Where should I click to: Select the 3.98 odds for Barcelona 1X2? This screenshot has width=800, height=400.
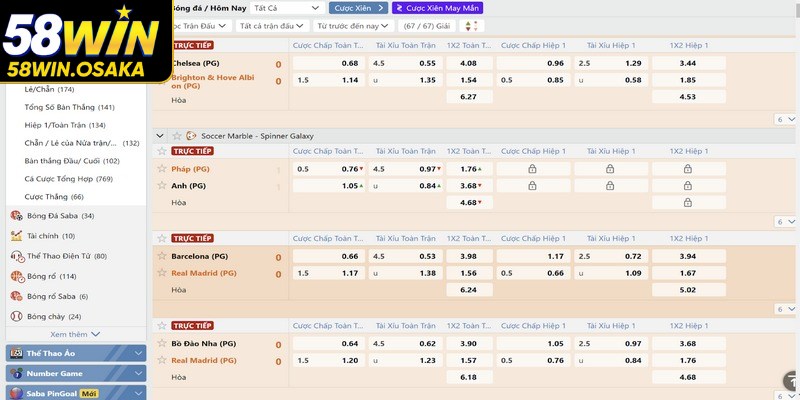click(468, 256)
